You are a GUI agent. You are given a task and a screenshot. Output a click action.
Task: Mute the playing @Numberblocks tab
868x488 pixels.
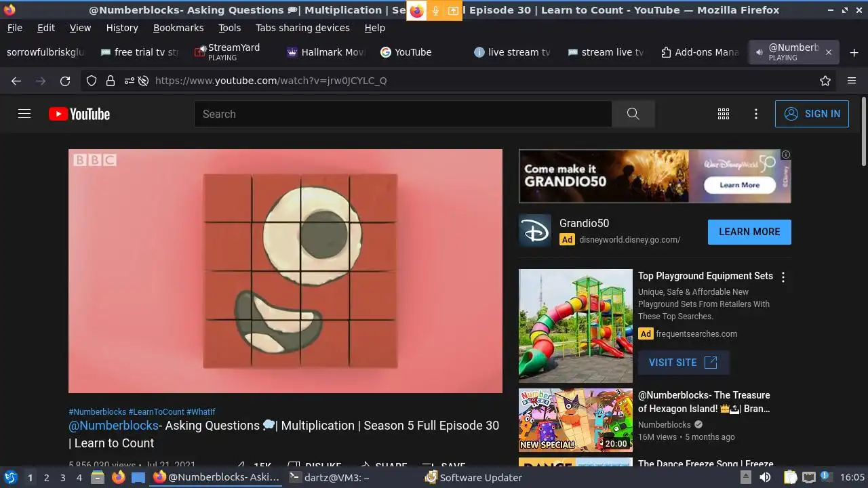pyautogui.click(x=760, y=52)
